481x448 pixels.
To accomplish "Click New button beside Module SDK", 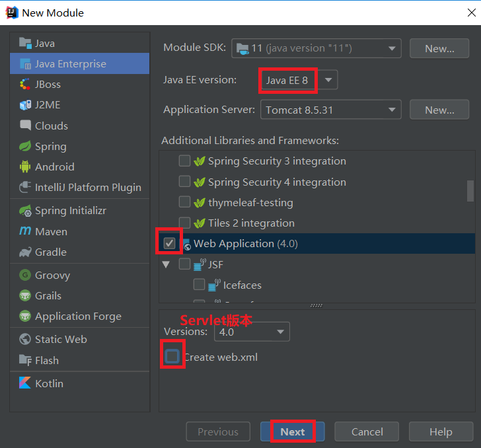I will click(x=439, y=48).
